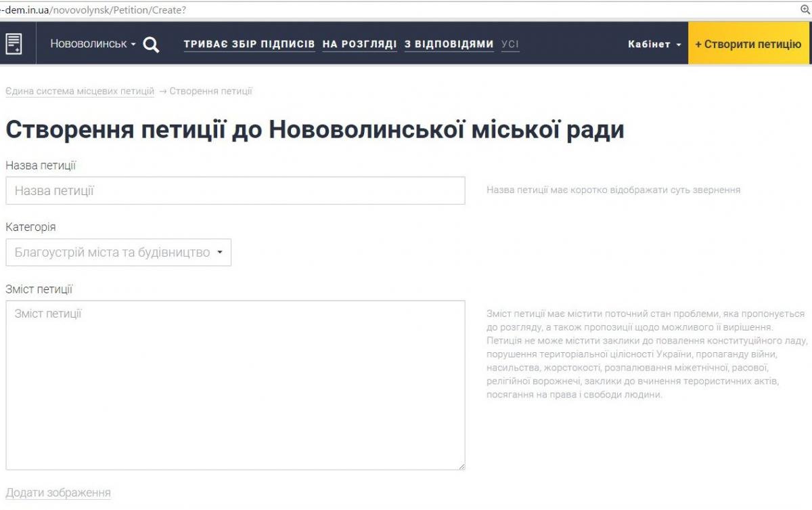Screen dimensions: 812x510
Task: Grab the resize handle of the content textarea
Action: pyautogui.click(x=461, y=466)
